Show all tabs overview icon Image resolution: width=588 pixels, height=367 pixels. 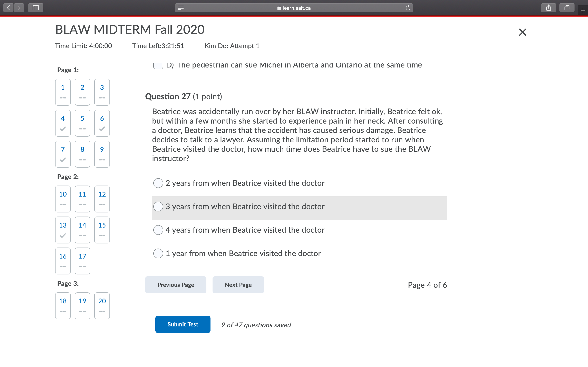(x=567, y=8)
